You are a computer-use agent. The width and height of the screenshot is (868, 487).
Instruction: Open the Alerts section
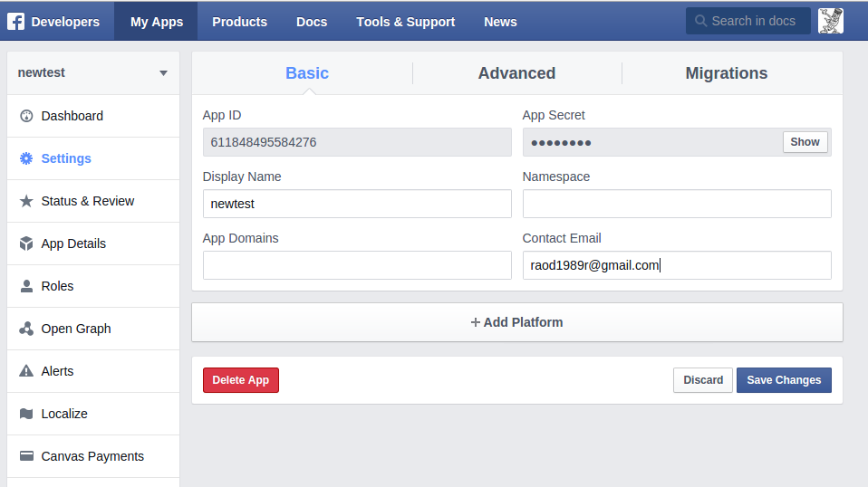click(93, 371)
